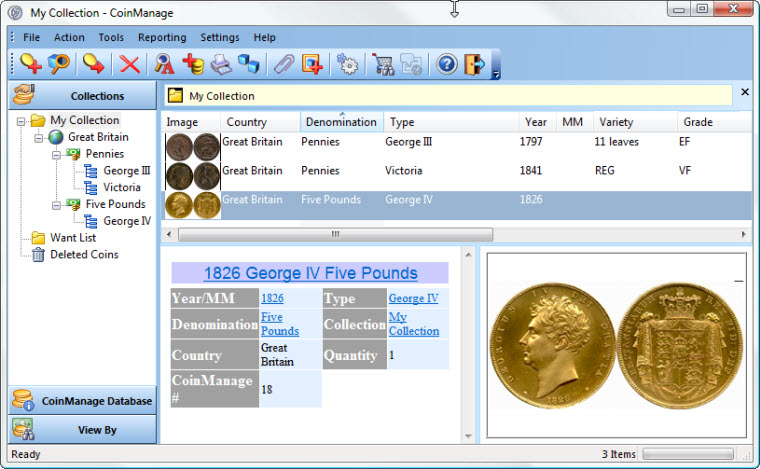Click details pane scroll down arrow

pyautogui.click(x=468, y=436)
